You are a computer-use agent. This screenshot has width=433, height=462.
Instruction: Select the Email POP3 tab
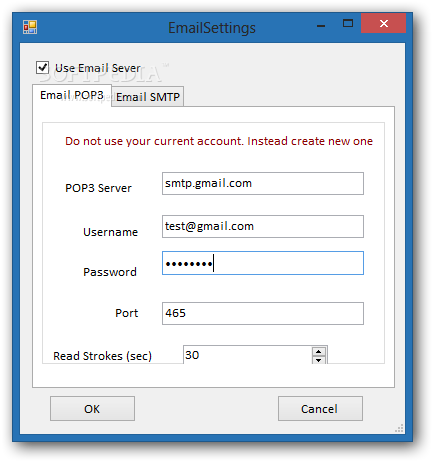(x=72, y=95)
